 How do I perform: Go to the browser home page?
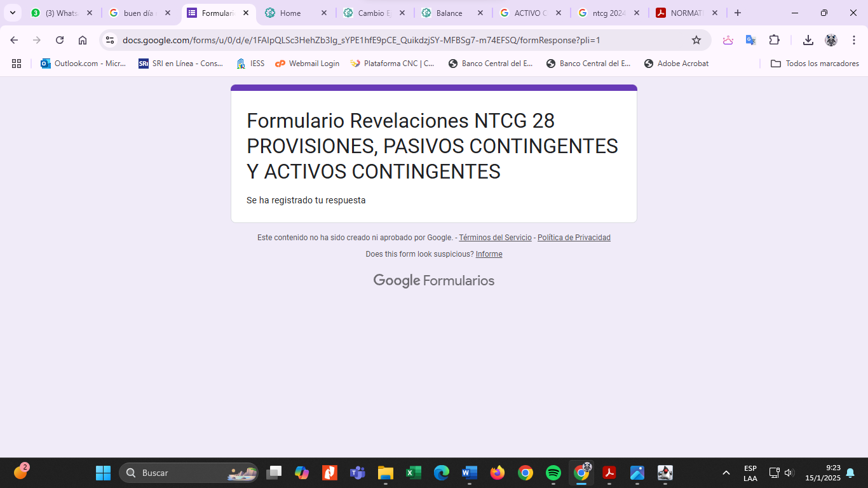83,40
